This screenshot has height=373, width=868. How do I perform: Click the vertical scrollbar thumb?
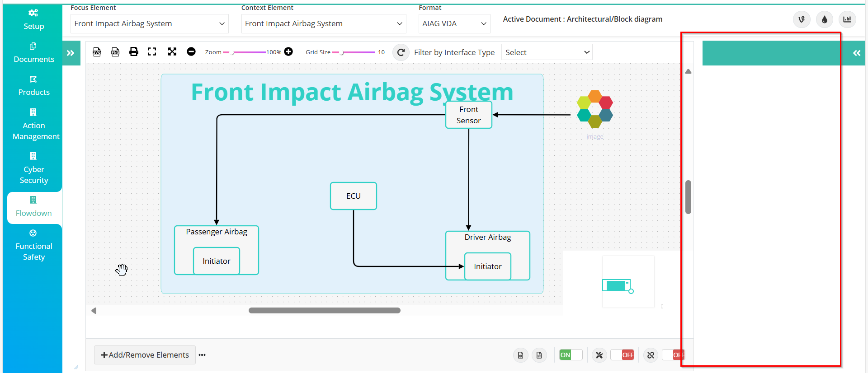(x=688, y=197)
